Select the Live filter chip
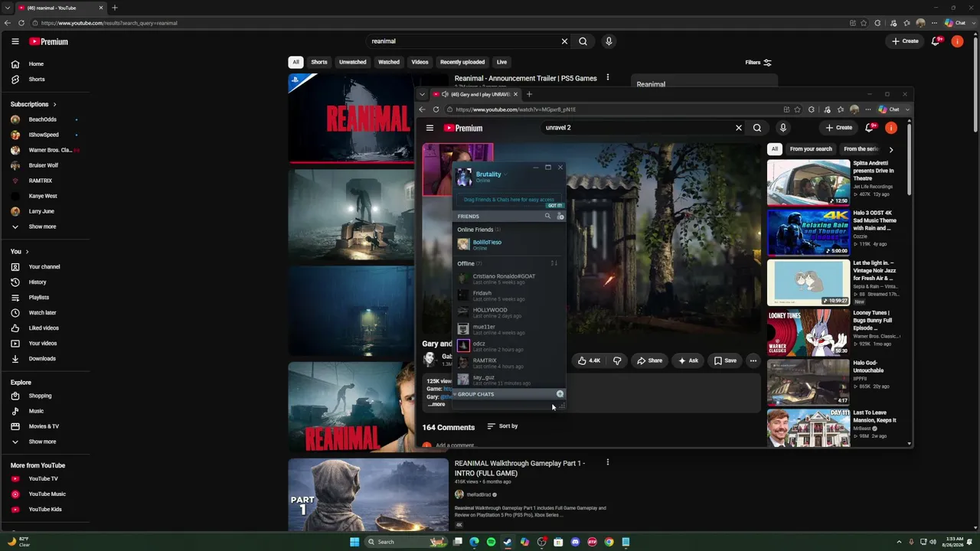This screenshot has width=980, height=551. pyautogui.click(x=501, y=62)
